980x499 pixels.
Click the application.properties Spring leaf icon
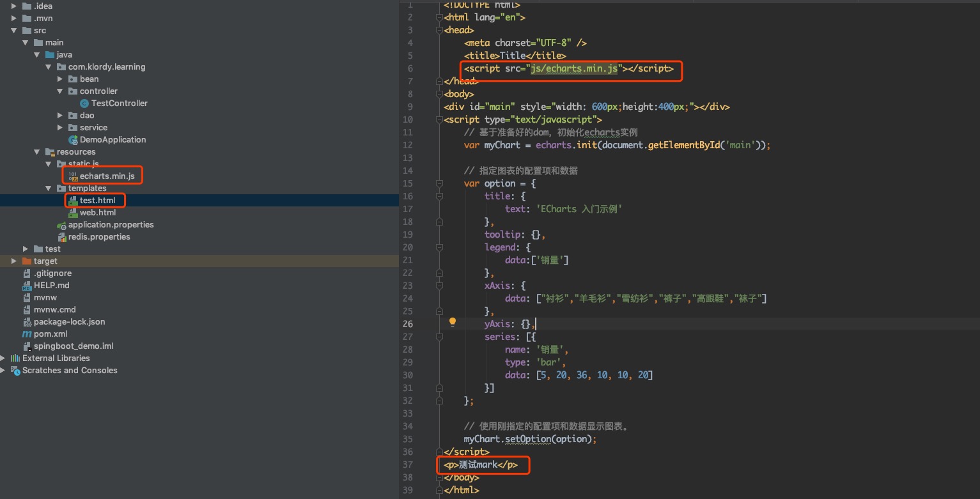(61, 225)
